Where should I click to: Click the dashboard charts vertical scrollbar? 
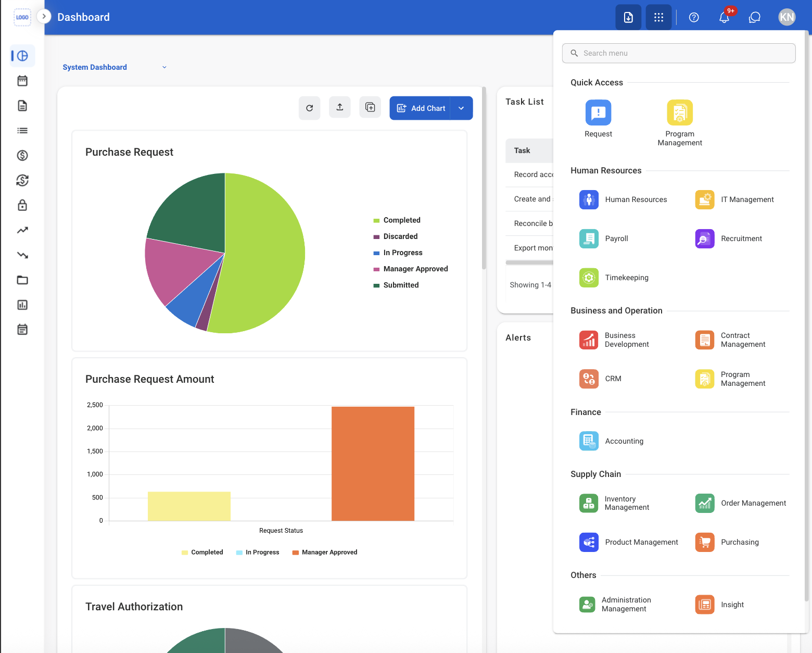484,178
